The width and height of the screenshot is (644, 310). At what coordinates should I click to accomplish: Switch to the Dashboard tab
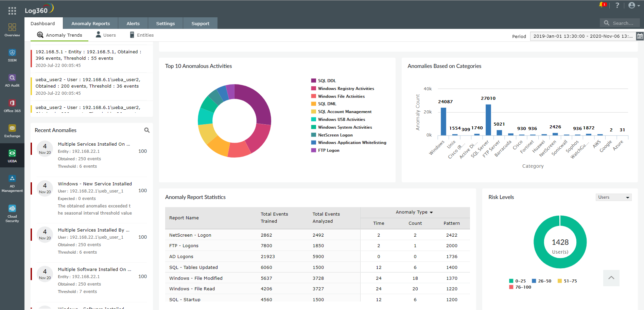43,23
